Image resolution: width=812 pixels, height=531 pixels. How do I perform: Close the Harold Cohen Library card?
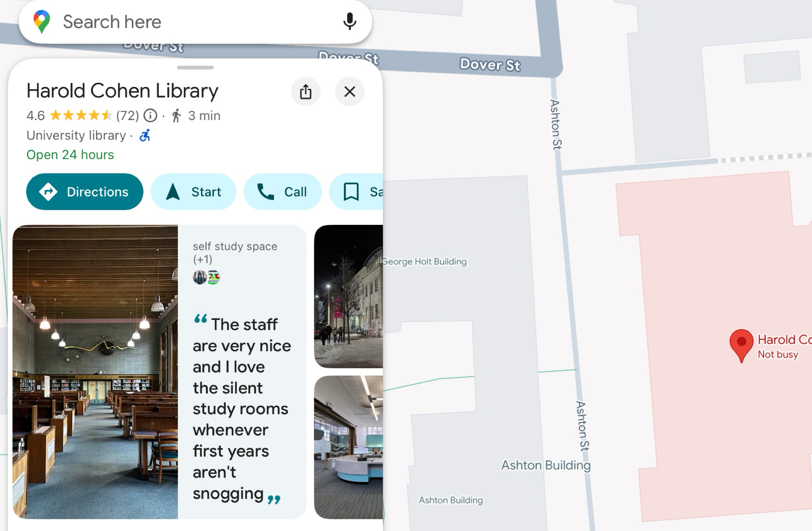tap(350, 92)
